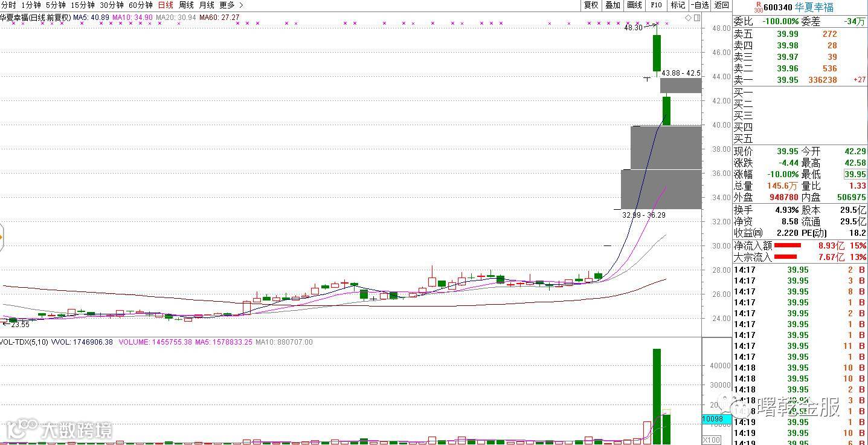The width and height of the screenshot is (868, 445).
Task: Switch to the 分时 intraday view
Action: click(8, 5)
